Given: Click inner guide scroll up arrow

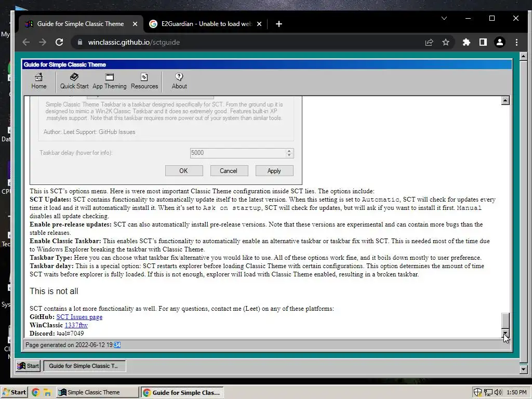Looking at the screenshot, I should pos(505,100).
